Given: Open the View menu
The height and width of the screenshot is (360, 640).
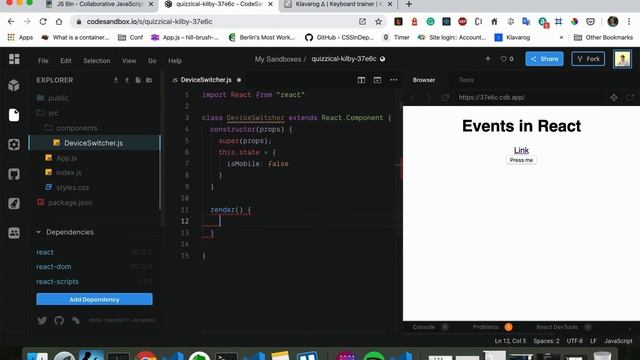Looking at the screenshot, I should coord(129,61).
